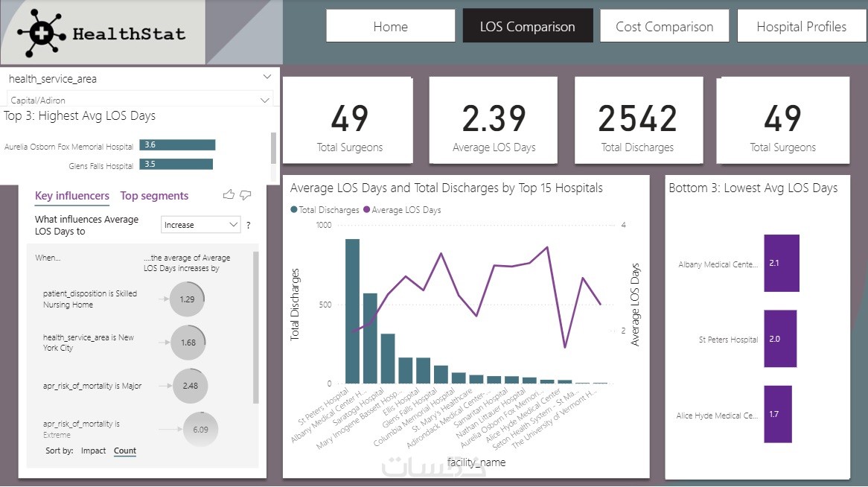Viewport: 868px width, 487px height.
Task: Click the HealthStat logo icon
Action: 42,34
